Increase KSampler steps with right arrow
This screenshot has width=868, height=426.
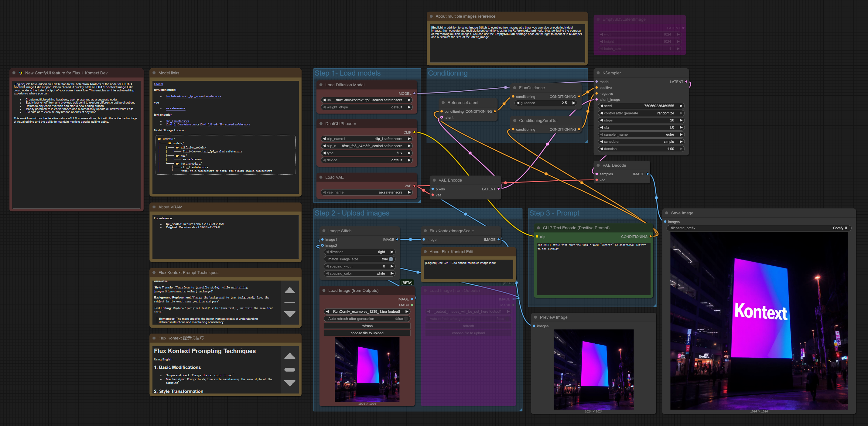[x=681, y=120]
